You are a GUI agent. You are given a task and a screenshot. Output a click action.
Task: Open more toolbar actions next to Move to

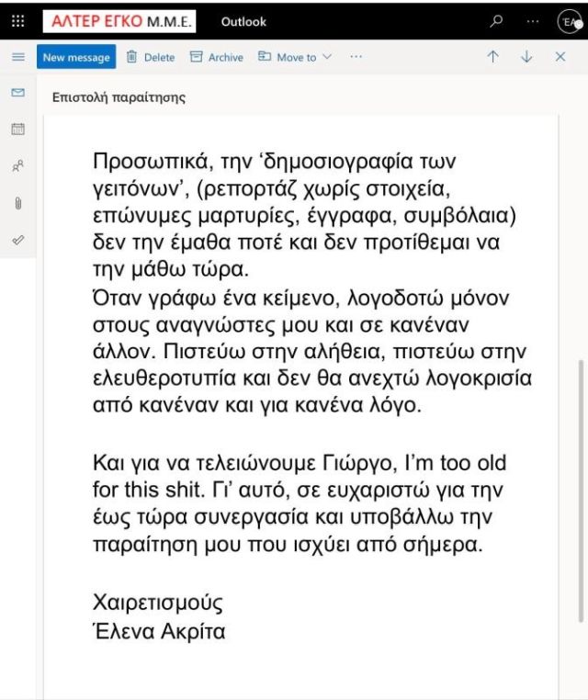pos(356,57)
